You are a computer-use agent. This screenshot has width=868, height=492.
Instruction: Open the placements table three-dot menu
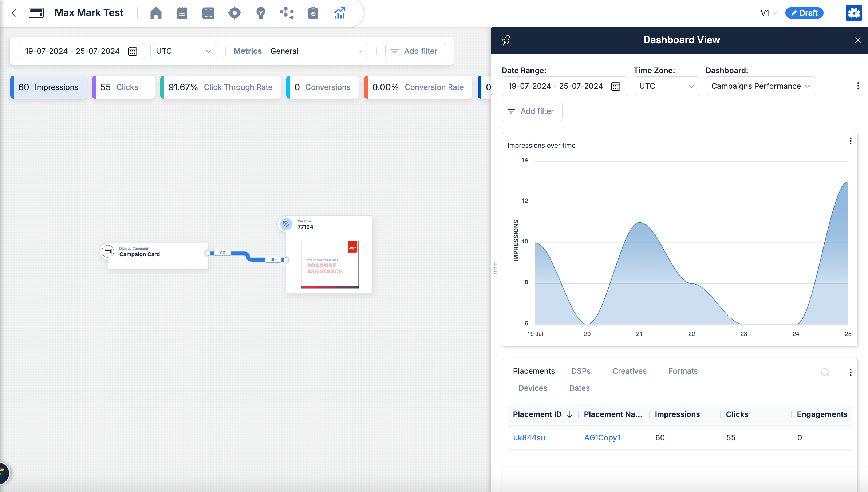[x=851, y=372]
